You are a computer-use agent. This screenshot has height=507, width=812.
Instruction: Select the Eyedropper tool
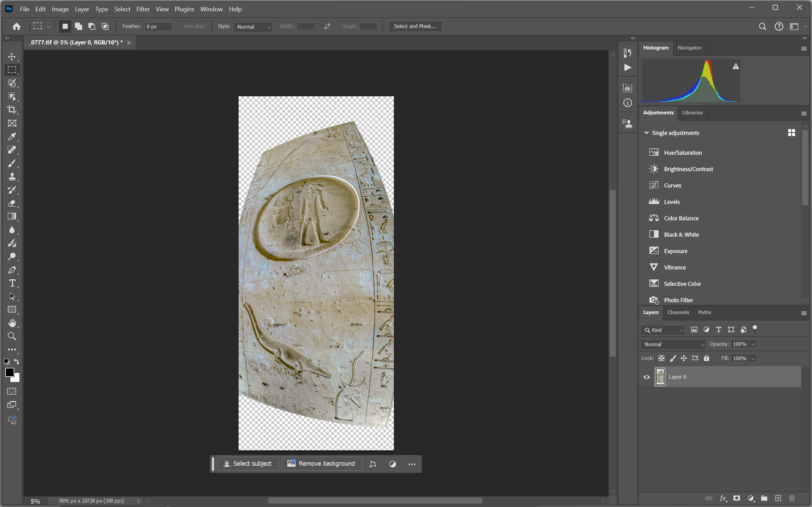point(12,137)
